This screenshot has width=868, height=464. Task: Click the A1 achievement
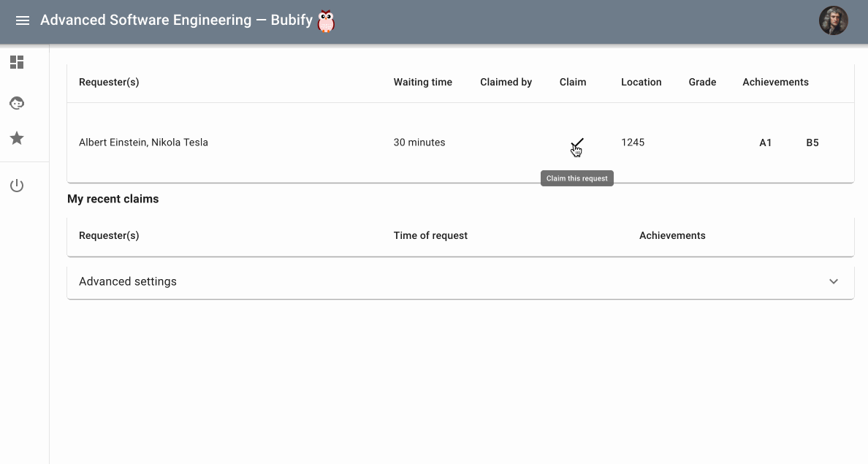click(766, 142)
